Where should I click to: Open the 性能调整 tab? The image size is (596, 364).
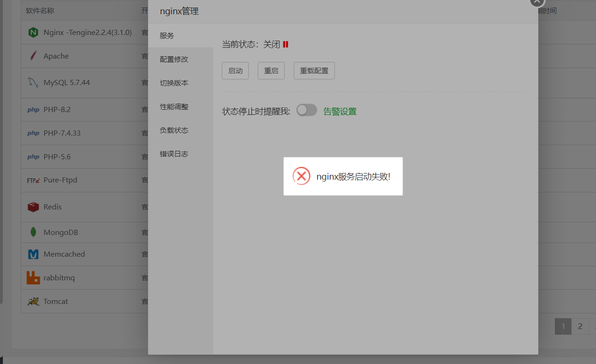coord(181,106)
